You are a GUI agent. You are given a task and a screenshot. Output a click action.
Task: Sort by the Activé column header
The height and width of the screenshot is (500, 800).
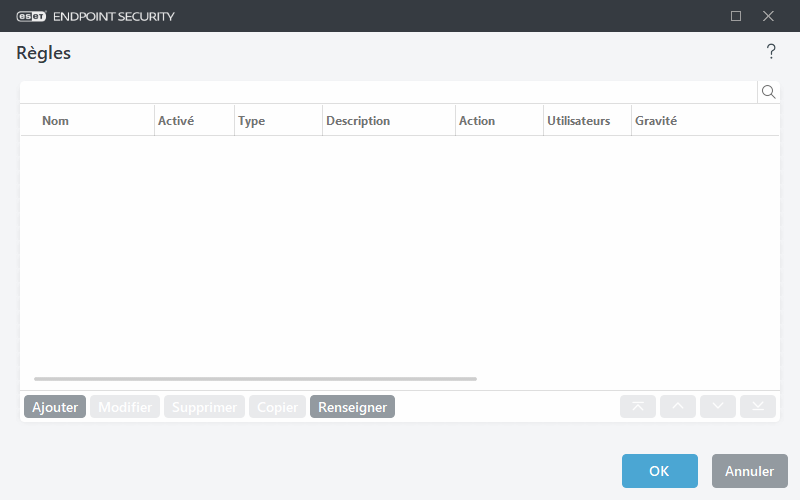176,121
